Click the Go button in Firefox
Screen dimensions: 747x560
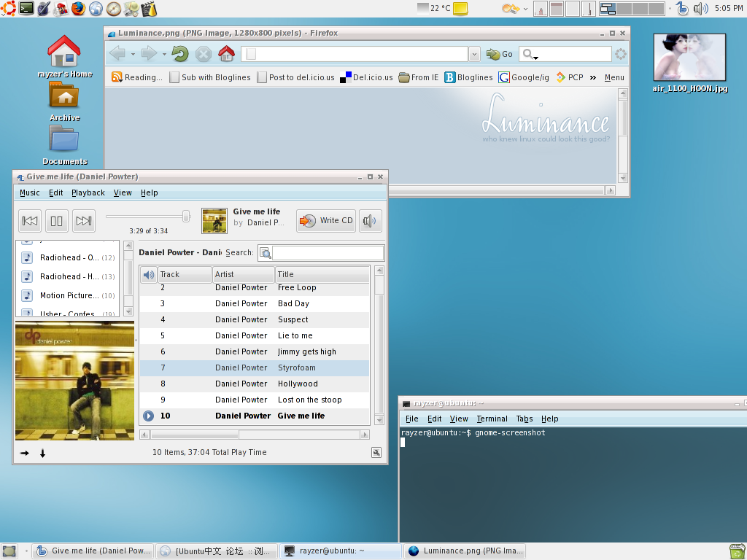(x=499, y=54)
